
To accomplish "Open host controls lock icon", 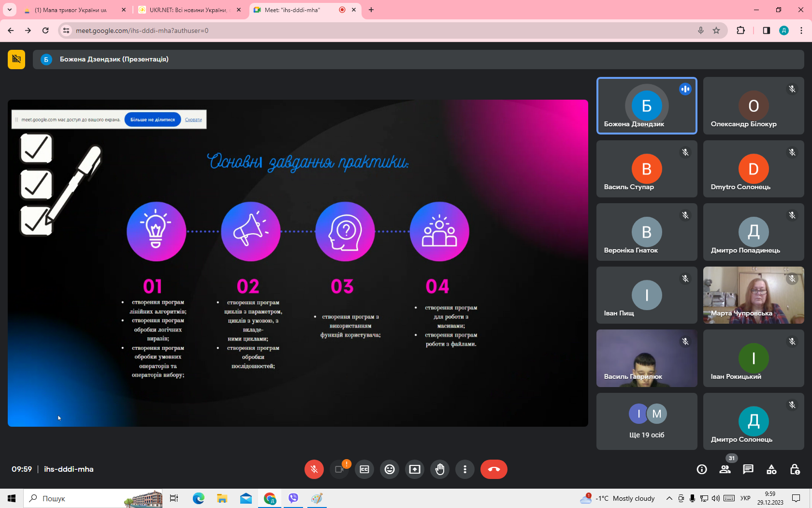I will [795, 469].
